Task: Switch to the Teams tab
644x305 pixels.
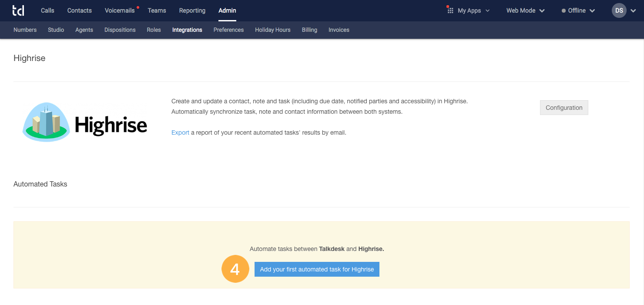Action: point(157,10)
